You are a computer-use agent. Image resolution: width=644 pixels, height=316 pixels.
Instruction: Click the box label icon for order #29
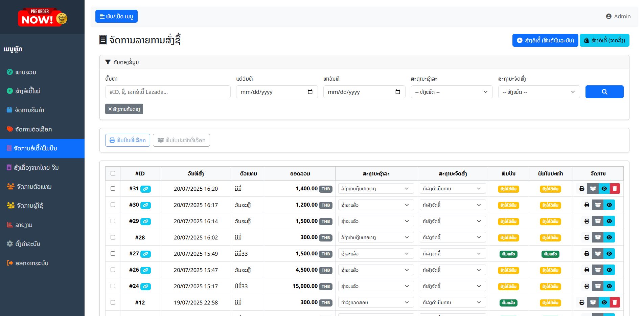click(x=598, y=221)
